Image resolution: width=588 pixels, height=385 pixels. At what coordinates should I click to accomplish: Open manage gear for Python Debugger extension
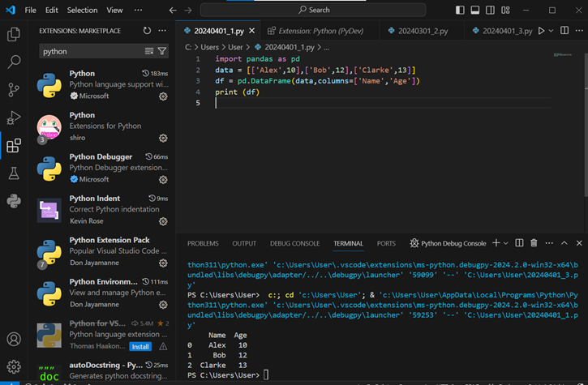[x=163, y=179]
